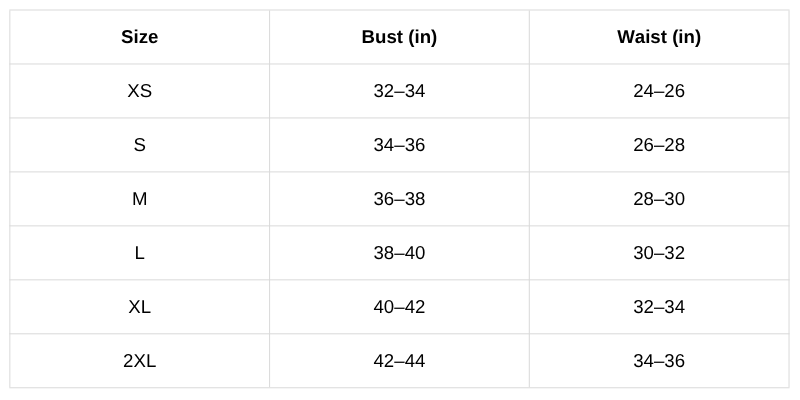Viewport: 800px width, 400px height.
Task: Click the S bust value 34–36
Action: pyautogui.click(x=399, y=145)
